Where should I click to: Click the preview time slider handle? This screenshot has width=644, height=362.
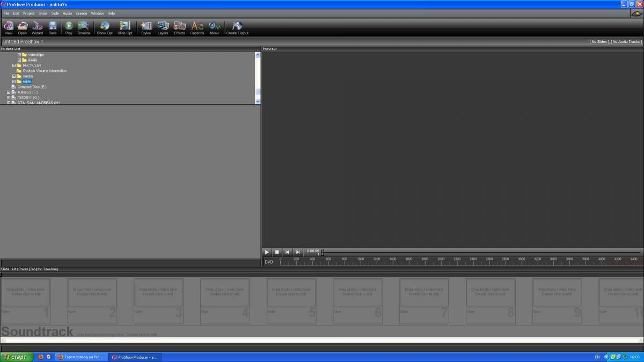point(322,252)
